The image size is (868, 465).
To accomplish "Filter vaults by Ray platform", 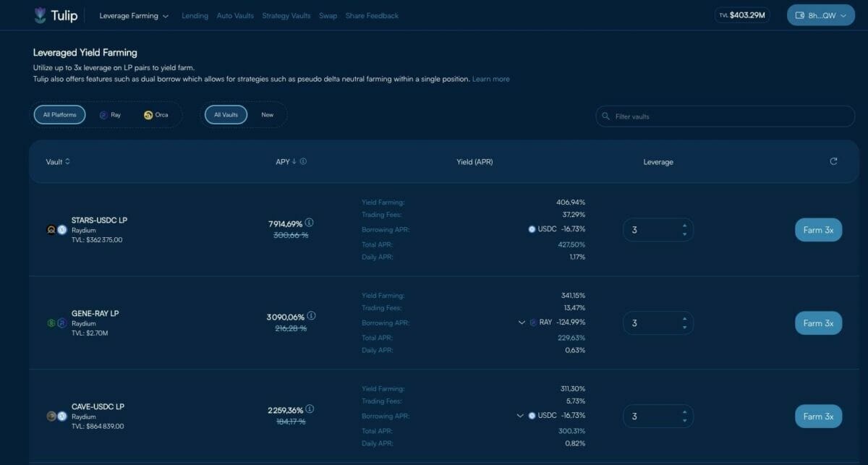I will [x=111, y=115].
